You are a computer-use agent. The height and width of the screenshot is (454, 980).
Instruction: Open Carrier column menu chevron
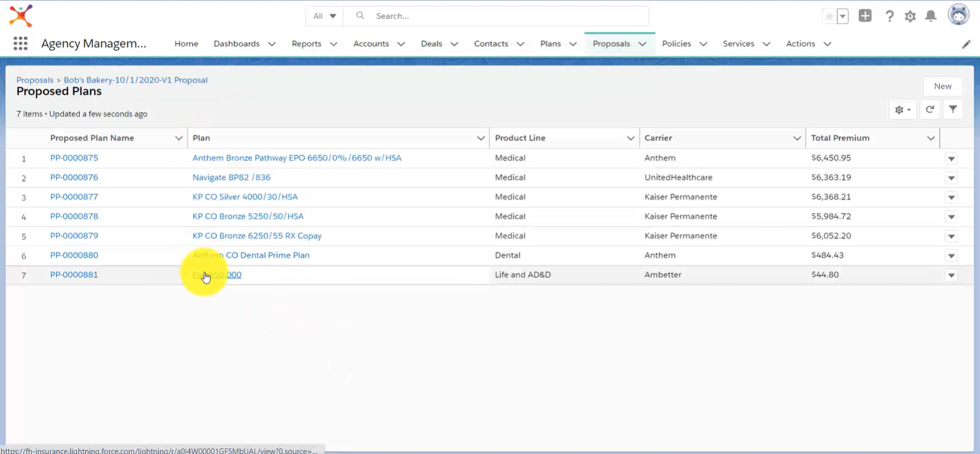[797, 138]
